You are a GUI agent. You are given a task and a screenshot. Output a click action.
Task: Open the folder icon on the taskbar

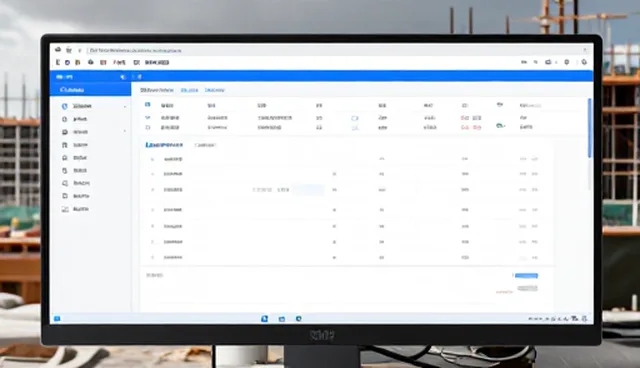point(282,319)
